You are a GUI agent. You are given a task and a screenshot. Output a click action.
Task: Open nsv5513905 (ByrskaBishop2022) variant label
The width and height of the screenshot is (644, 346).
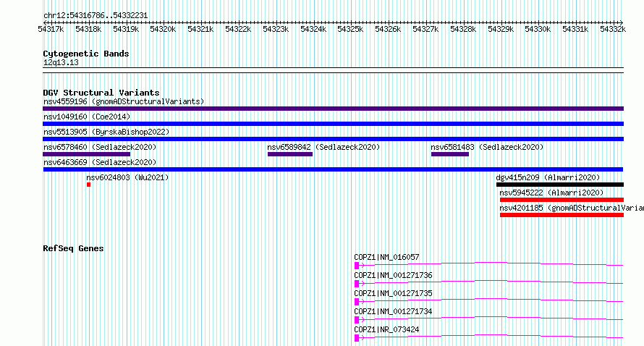106,132
